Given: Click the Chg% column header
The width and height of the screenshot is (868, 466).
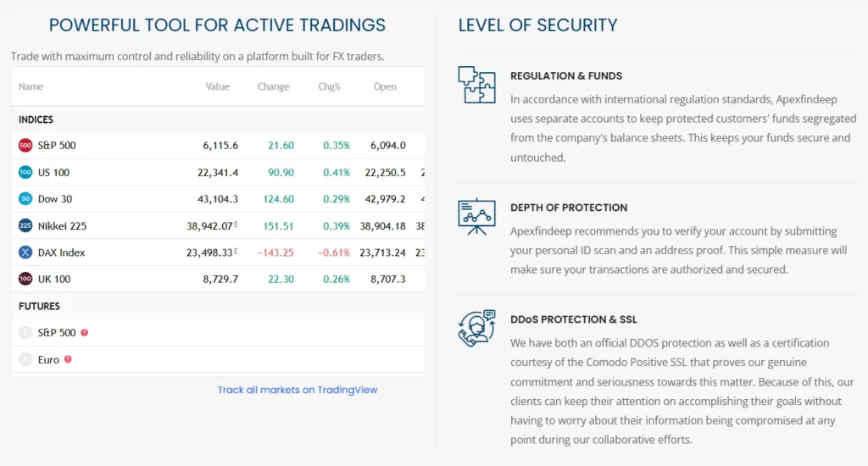Looking at the screenshot, I should click(329, 86).
